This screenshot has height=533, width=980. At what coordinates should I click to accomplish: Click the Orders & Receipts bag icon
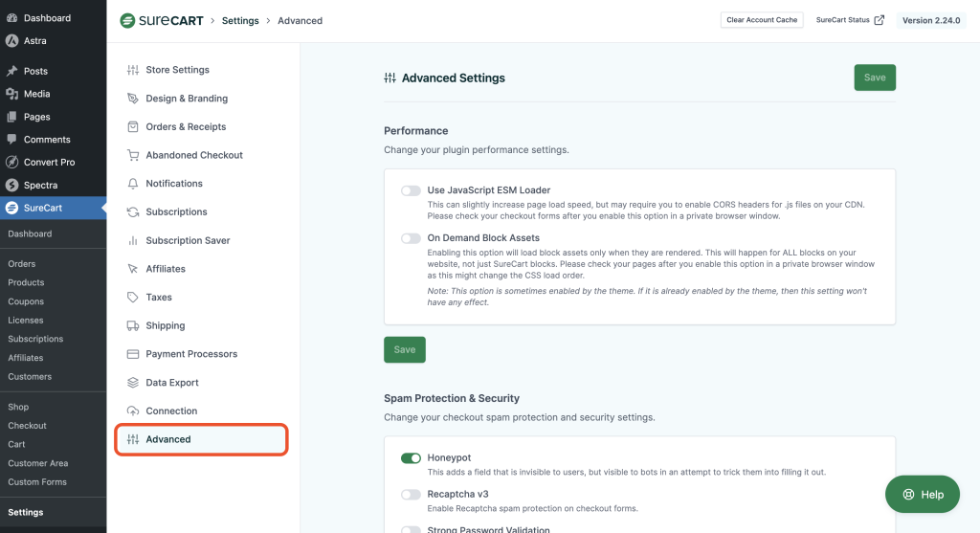pyautogui.click(x=132, y=127)
